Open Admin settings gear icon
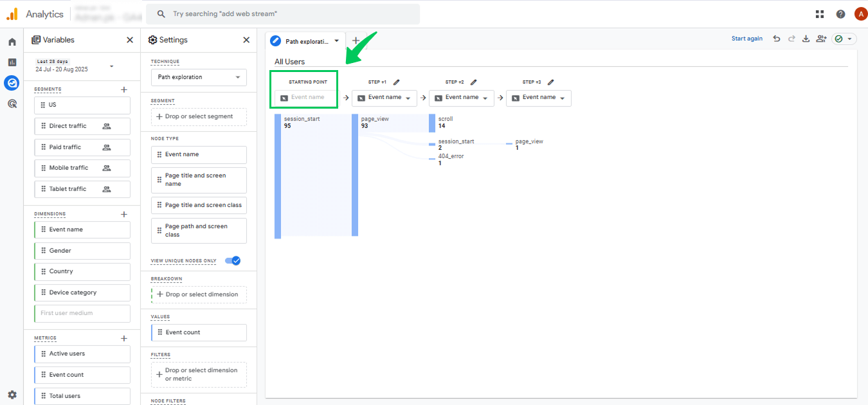Viewport: 868px width, 405px height. coord(12,395)
